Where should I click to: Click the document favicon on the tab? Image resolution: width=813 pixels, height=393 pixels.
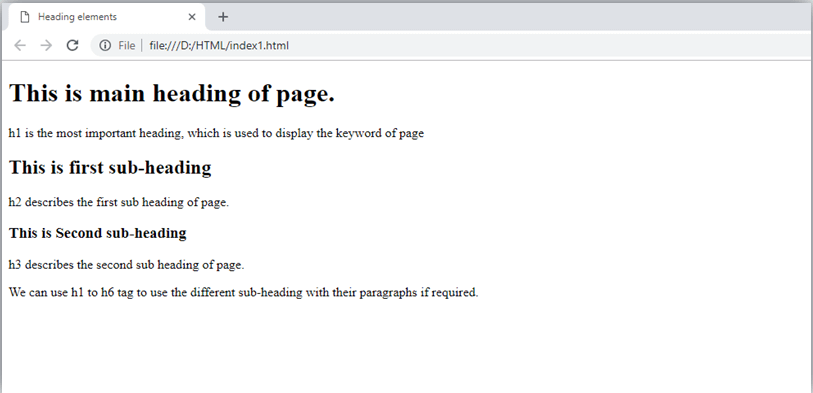coord(24,17)
